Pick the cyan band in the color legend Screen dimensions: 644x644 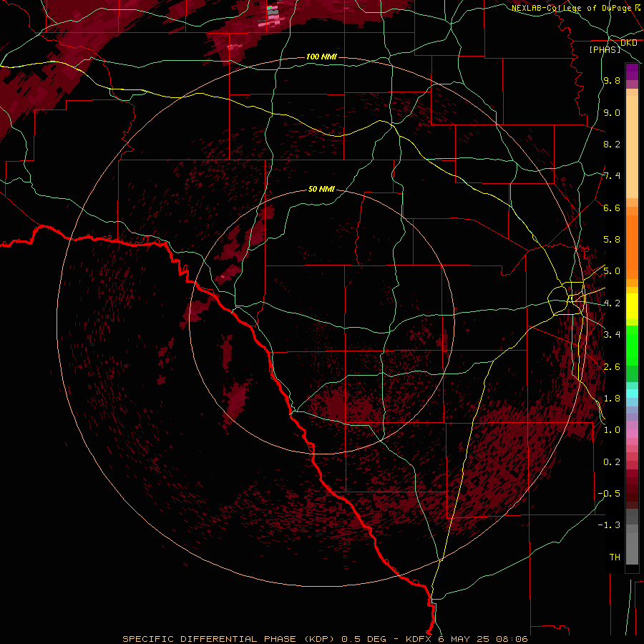632,394
